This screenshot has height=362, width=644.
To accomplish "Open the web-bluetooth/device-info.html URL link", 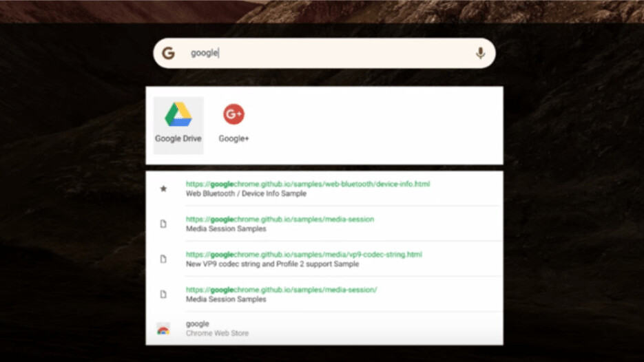I will point(308,184).
